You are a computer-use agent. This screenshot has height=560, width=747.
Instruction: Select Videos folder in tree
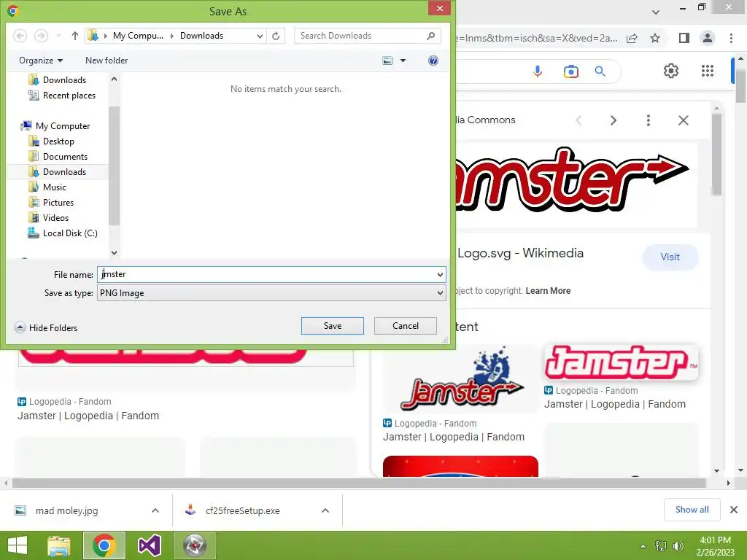pos(49,217)
